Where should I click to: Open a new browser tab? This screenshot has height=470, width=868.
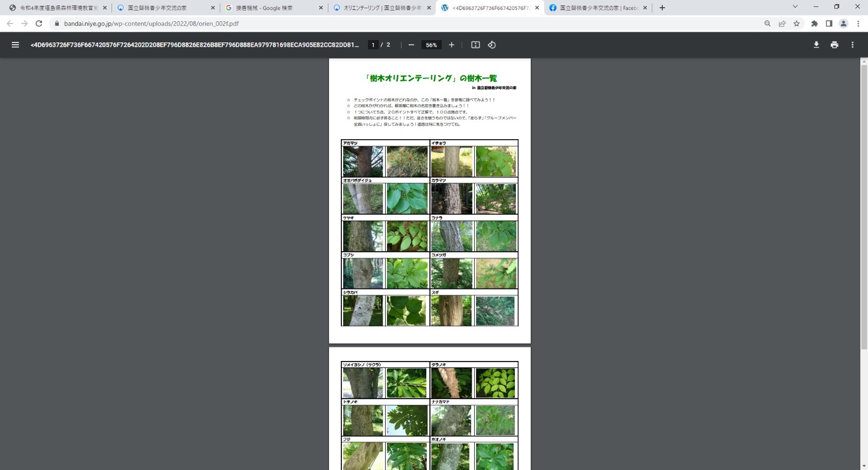662,8
